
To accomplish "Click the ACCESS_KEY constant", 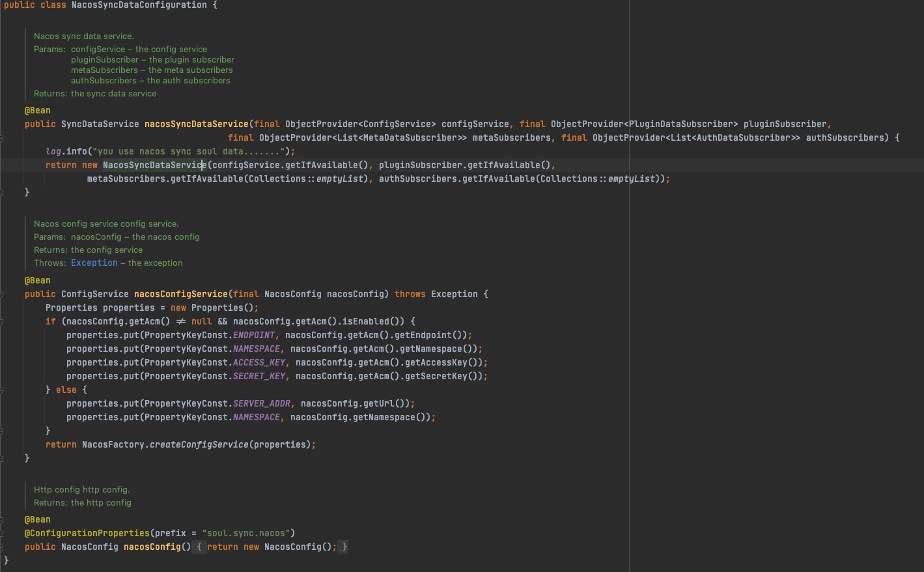I will click(x=259, y=362).
